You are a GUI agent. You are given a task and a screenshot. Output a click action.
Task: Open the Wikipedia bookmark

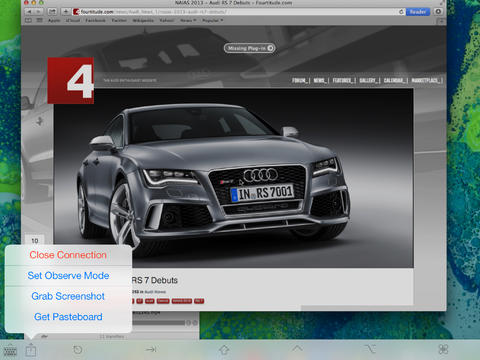[143, 20]
